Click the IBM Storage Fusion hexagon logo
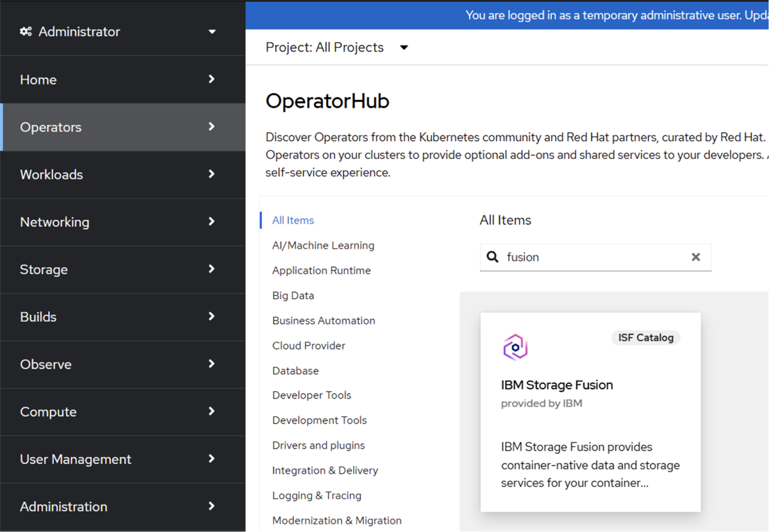 click(x=515, y=347)
